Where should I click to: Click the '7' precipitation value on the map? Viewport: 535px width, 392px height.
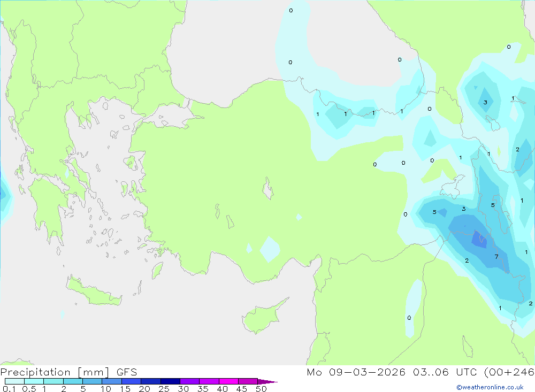pyautogui.click(x=496, y=257)
